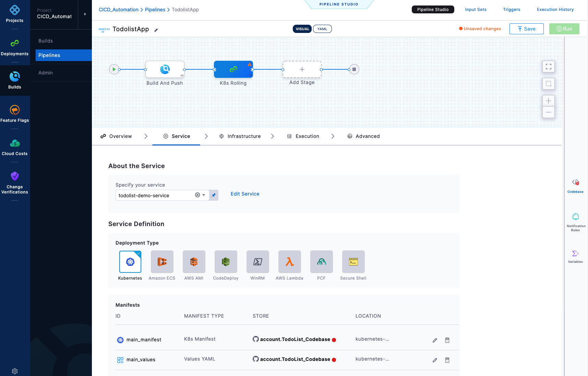Screen dimensions: 588x376
Task: Click the pipeline end node
Action: [354, 69]
